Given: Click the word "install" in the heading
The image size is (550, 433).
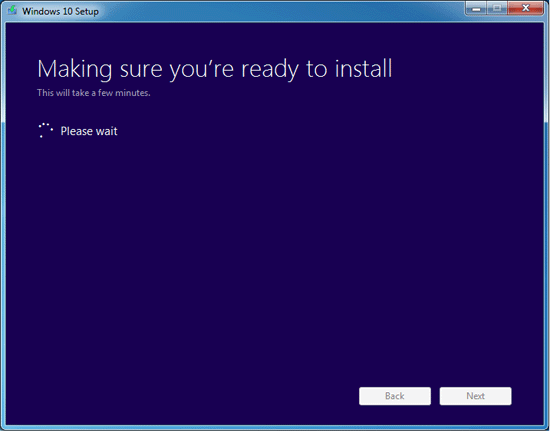Looking at the screenshot, I should click(x=363, y=68).
